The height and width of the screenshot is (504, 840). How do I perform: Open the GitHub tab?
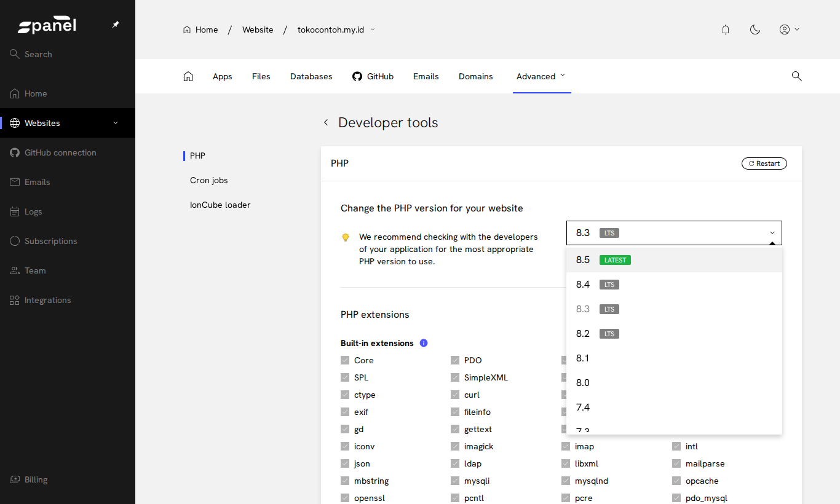[373, 76]
